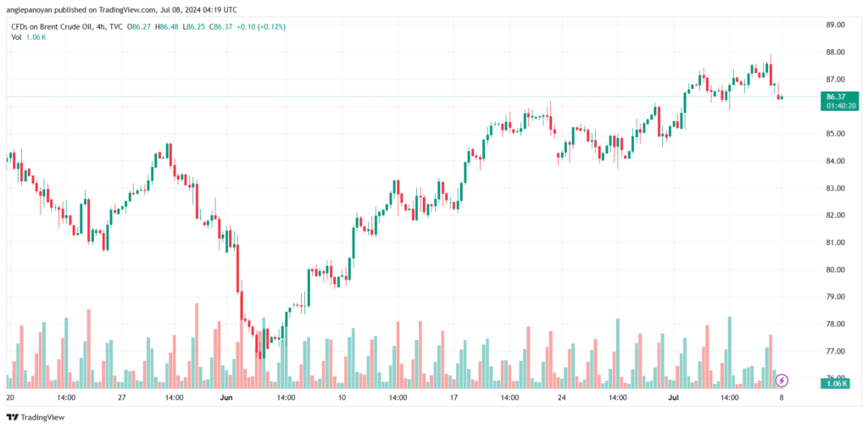Click the countdown timer 01:40:20
The height and width of the screenshot is (428, 868).
840,106
